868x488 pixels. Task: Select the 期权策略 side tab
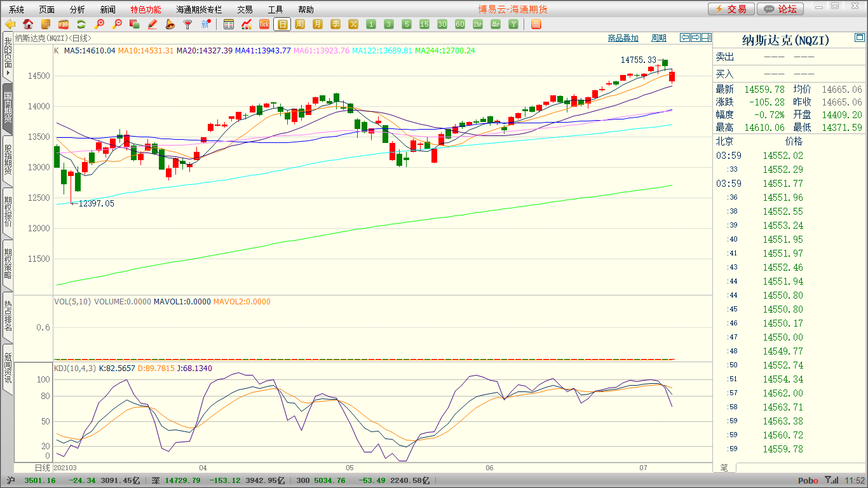tap(8, 264)
